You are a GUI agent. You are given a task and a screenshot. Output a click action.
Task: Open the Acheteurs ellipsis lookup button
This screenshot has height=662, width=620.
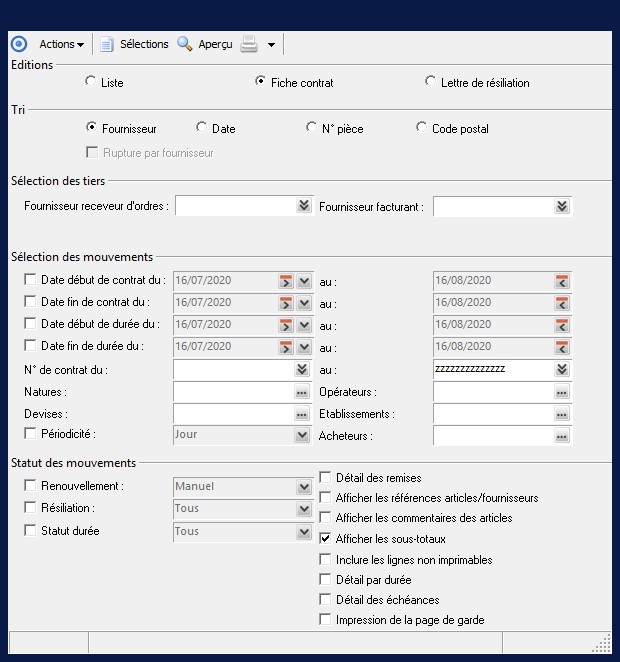pos(562,436)
